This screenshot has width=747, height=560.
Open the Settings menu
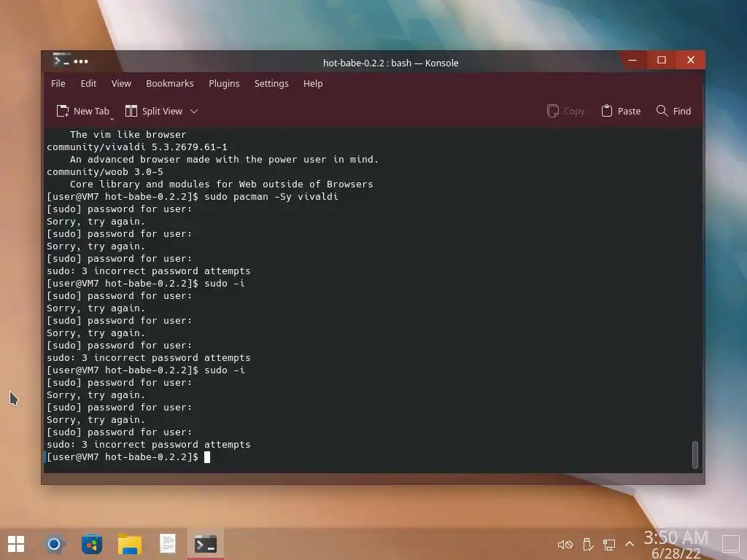click(x=271, y=83)
